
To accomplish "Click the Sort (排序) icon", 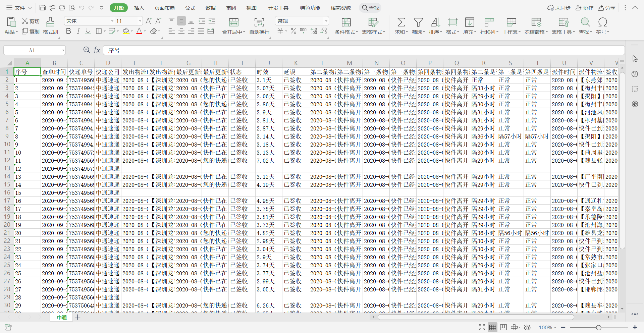I will (435, 22).
